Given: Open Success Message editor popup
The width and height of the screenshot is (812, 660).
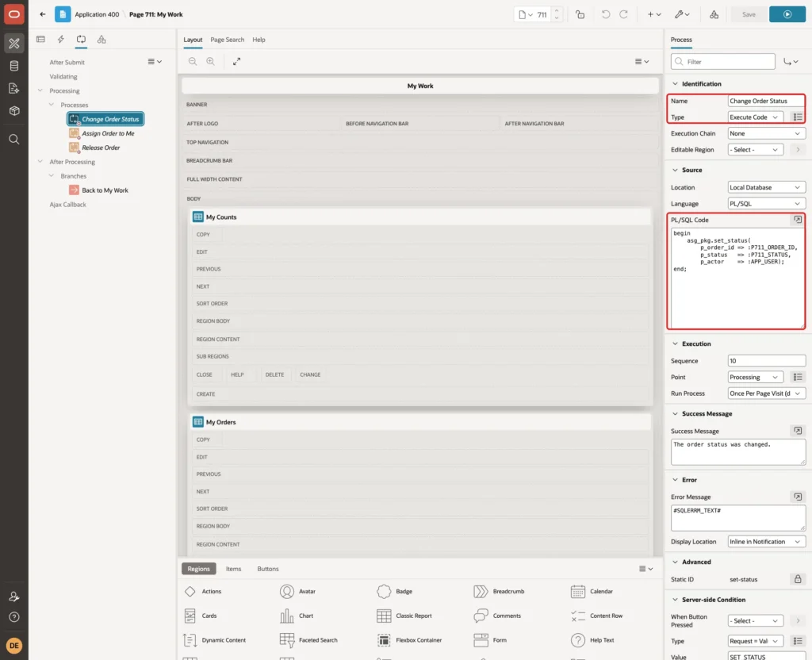Looking at the screenshot, I should (x=798, y=431).
